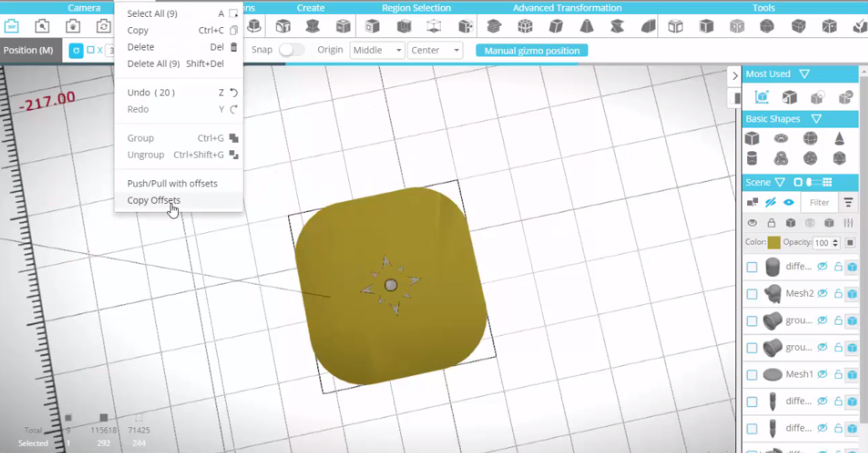Toggle the X checkbox in Position bar

pos(91,50)
